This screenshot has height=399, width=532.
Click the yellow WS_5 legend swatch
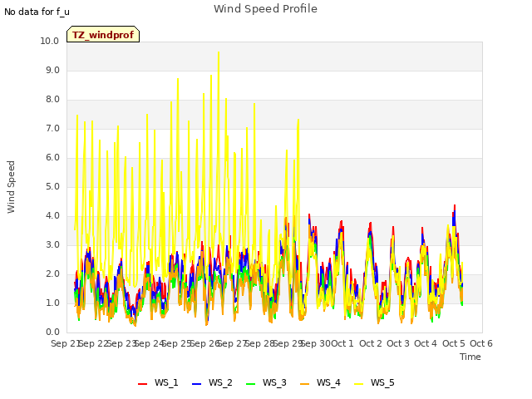(x=358, y=384)
